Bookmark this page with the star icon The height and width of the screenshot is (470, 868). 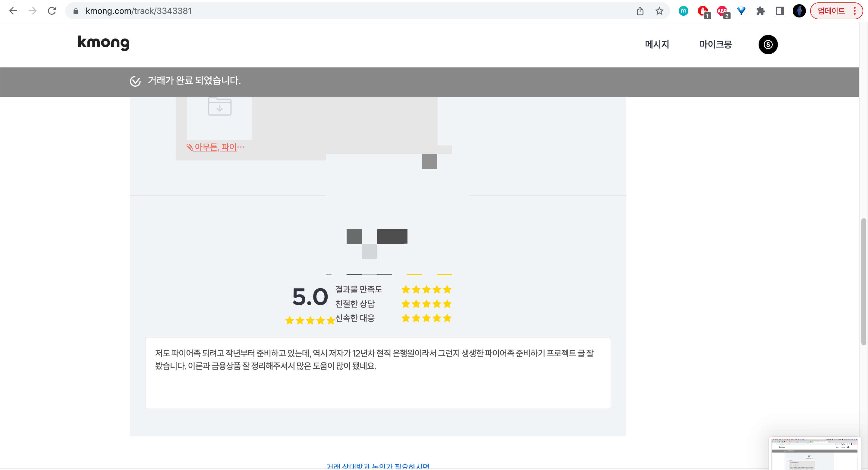point(659,11)
